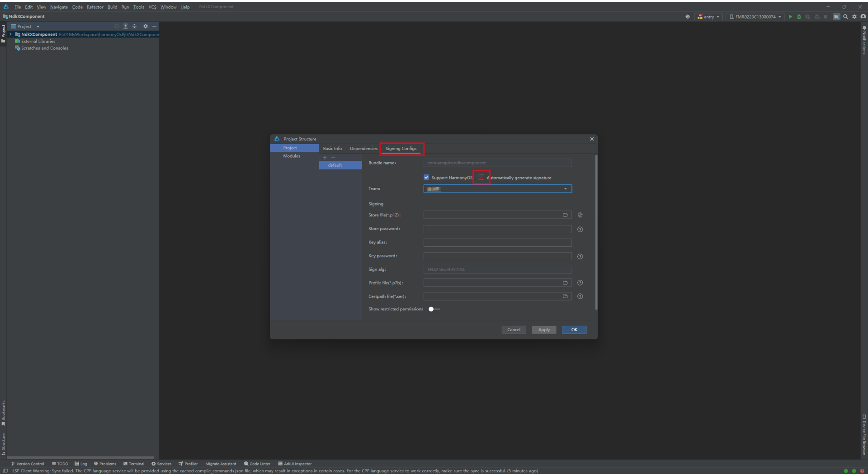Open the Team dropdown list

565,189
